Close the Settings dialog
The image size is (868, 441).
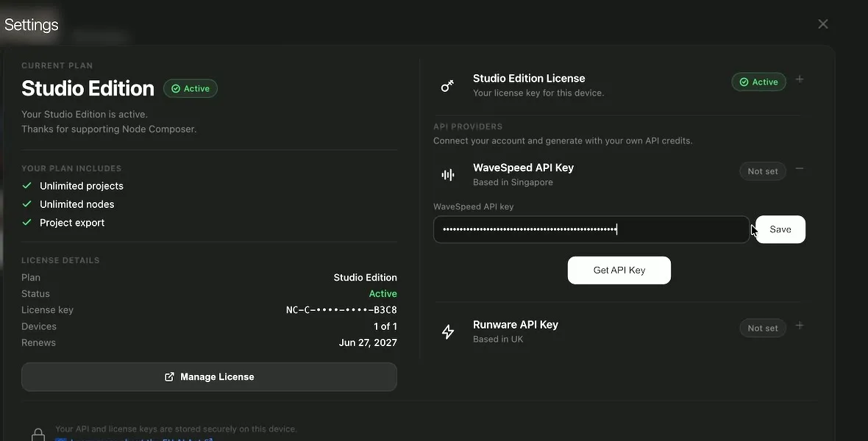tap(822, 24)
